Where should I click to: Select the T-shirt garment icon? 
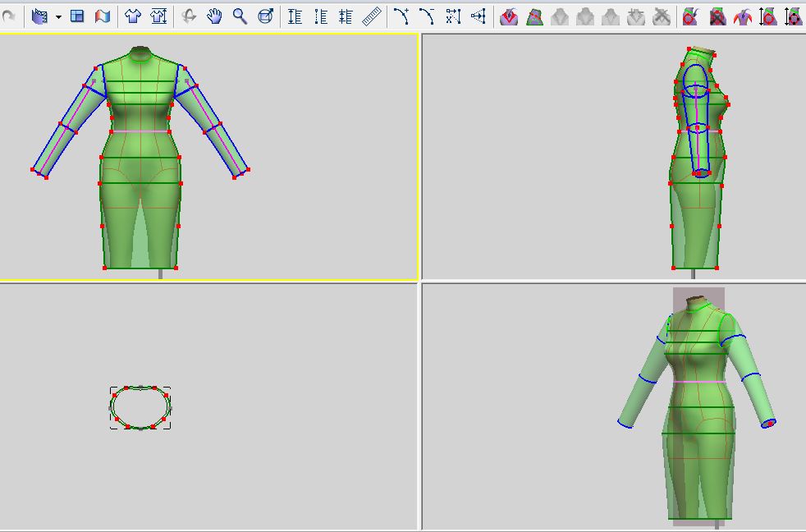click(x=133, y=16)
